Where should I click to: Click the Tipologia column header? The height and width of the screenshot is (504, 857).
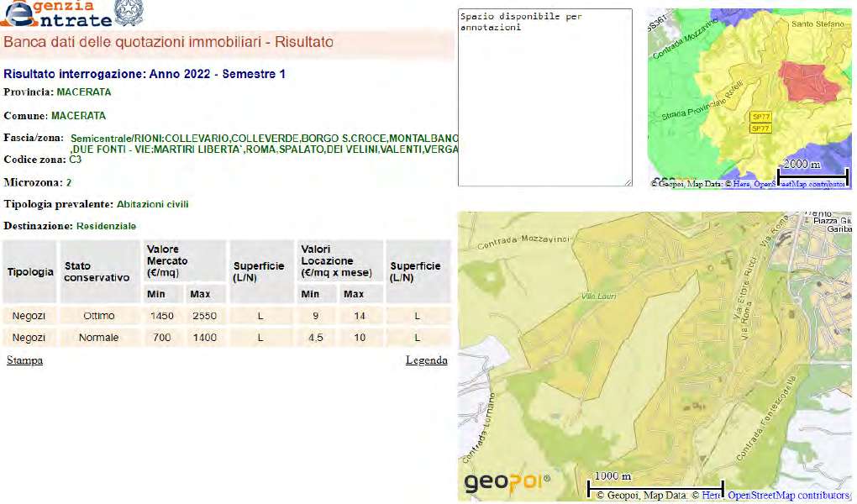[x=30, y=272]
